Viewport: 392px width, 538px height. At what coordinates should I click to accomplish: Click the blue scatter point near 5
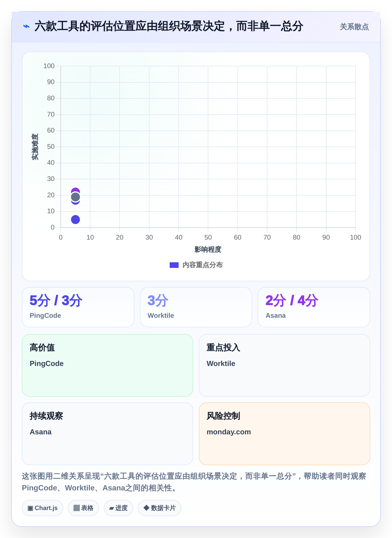point(75,220)
